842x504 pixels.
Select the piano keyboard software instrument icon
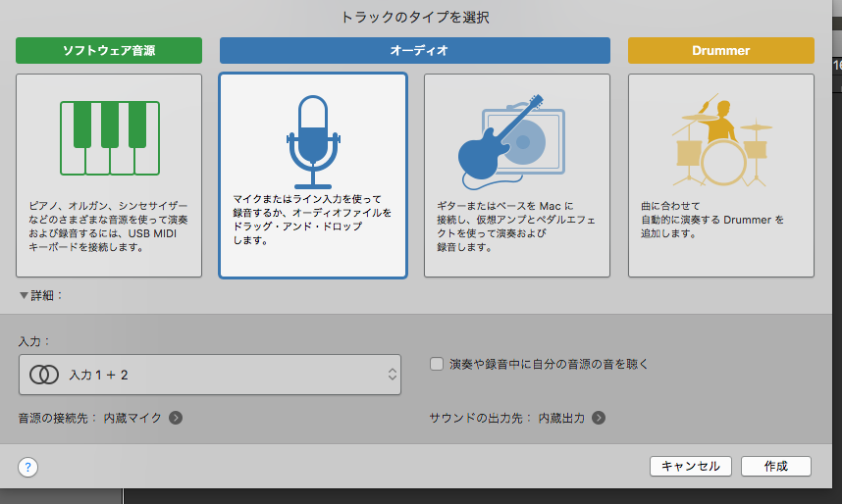pyautogui.click(x=109, y=135)
